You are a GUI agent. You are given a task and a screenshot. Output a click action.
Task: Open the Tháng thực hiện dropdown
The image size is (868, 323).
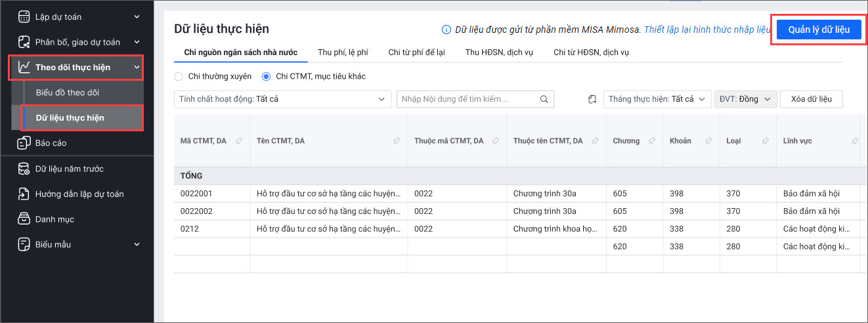[x=657, y=99]
